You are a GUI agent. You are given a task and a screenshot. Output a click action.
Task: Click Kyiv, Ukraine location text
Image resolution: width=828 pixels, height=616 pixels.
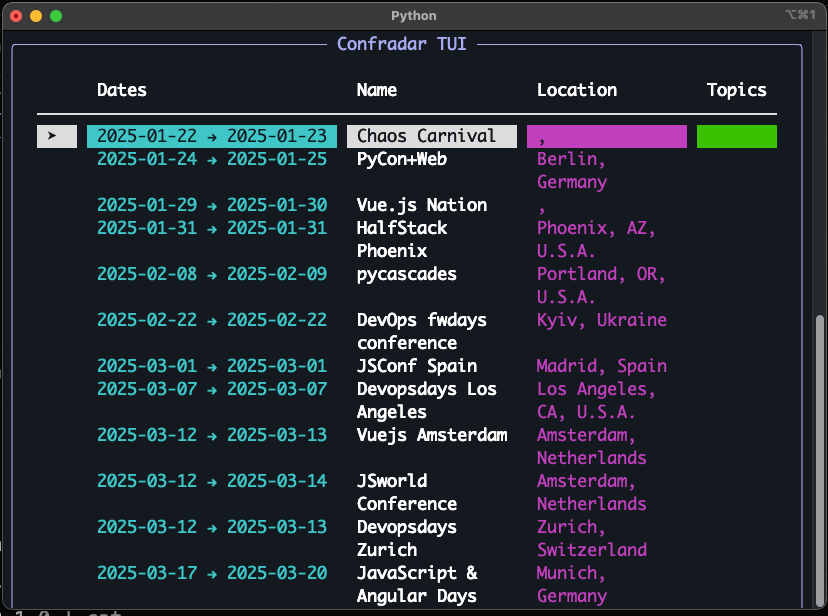(601, 320)
